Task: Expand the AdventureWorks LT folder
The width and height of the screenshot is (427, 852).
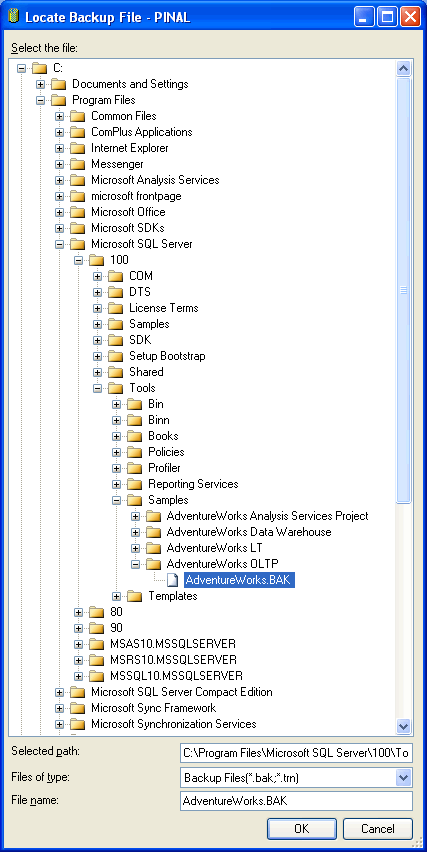Action: (135, 548)
